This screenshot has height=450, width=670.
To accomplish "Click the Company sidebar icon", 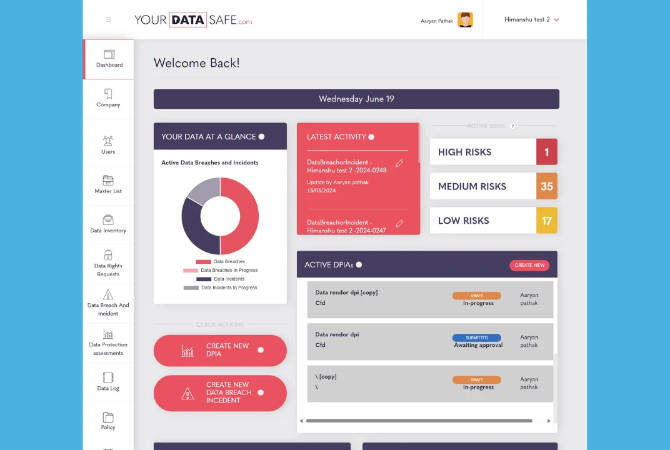I will point(108,94).
